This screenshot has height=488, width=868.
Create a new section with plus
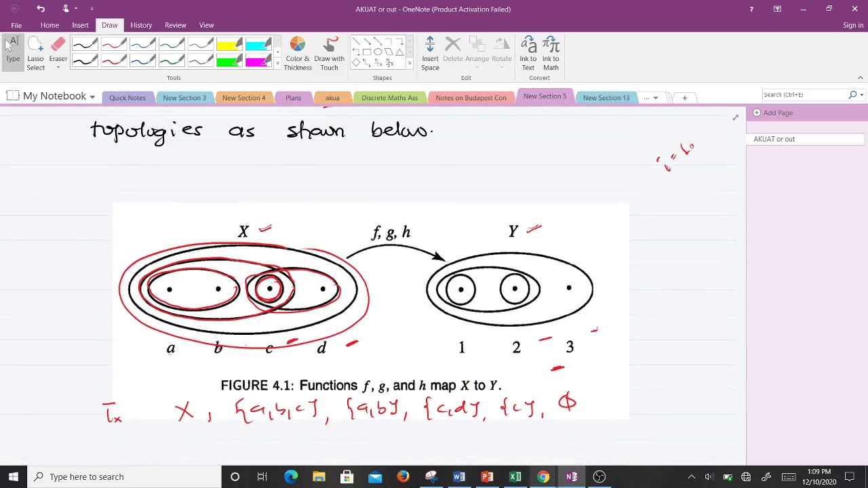[684, 98]
